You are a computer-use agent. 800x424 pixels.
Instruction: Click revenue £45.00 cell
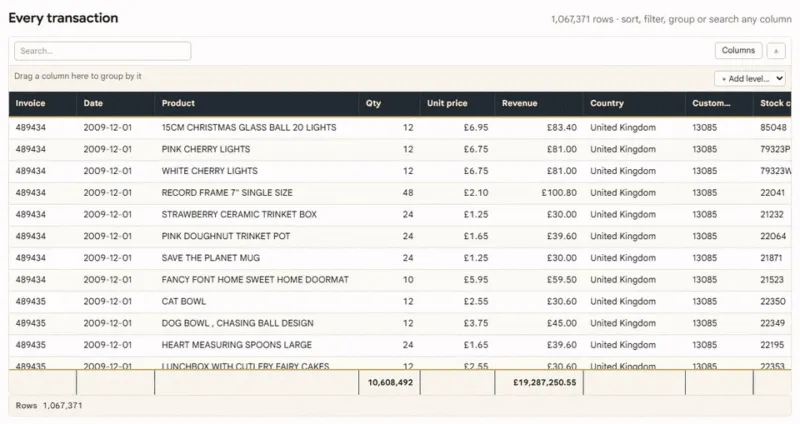539,323
